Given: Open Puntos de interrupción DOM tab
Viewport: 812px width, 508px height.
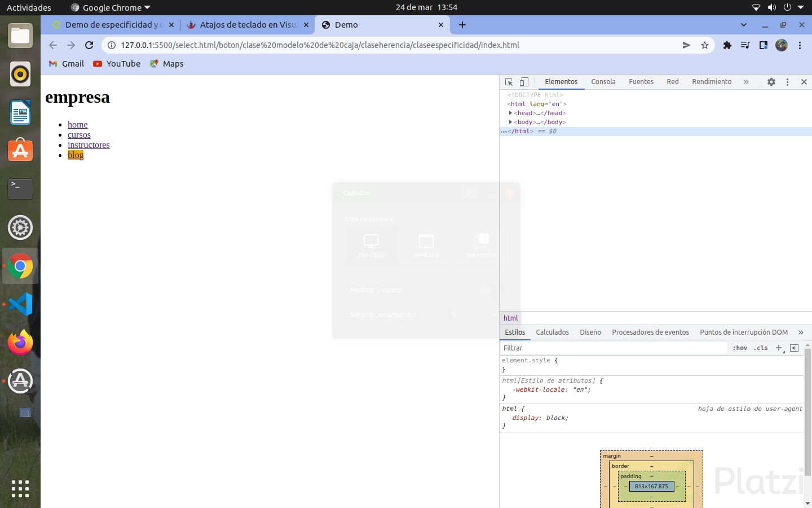Looking at the screenshot, I should click(x=744, y=332).
